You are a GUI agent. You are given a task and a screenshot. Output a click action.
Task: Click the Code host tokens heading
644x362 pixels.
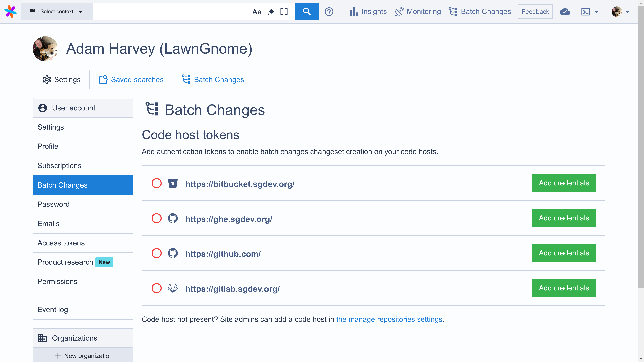tap(191, 135)
